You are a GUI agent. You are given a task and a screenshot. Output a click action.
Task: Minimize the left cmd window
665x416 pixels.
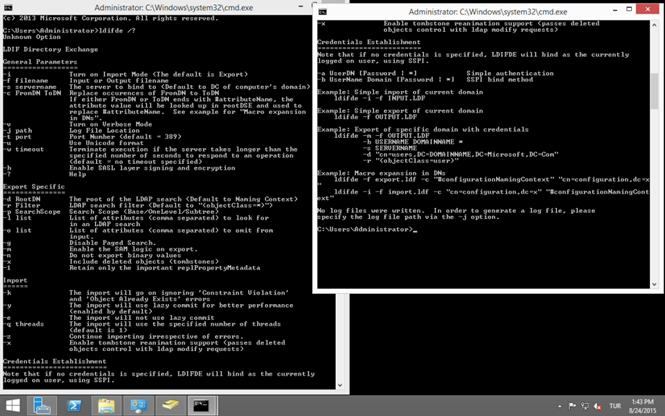tap(301, 6)
